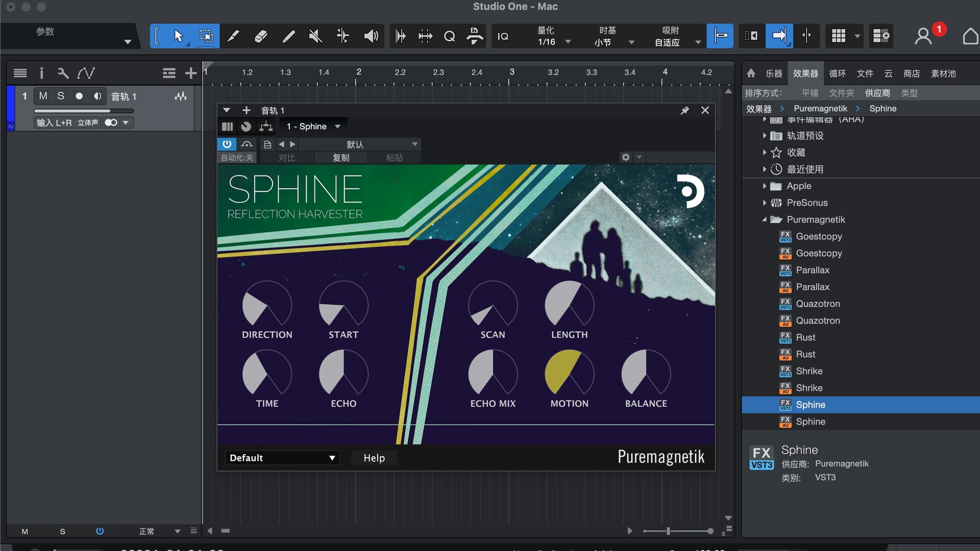Mute track 1 with M button
This screenshot has width=980, height=551.
(x=43, y=96)
